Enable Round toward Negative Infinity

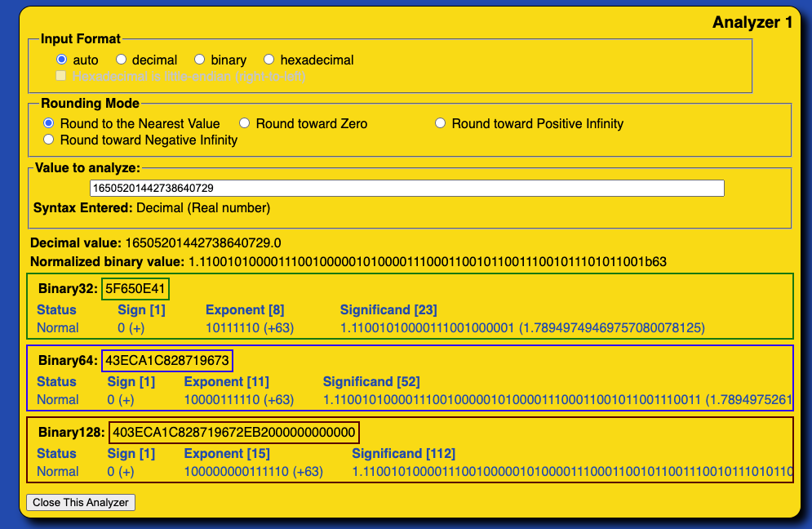[x=49, y=140]
